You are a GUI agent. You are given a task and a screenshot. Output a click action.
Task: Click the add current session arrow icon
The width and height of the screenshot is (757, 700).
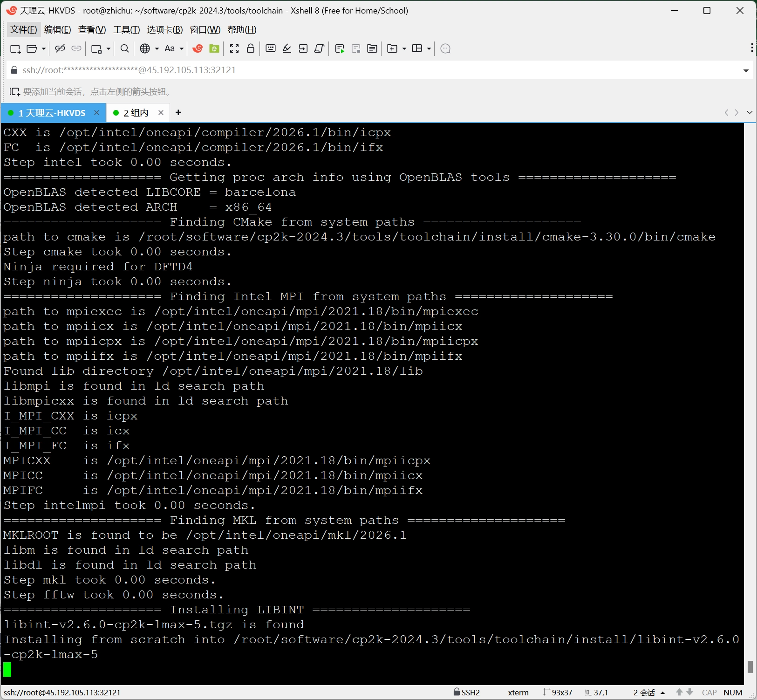pyautogui.click(x=15, y=92)
